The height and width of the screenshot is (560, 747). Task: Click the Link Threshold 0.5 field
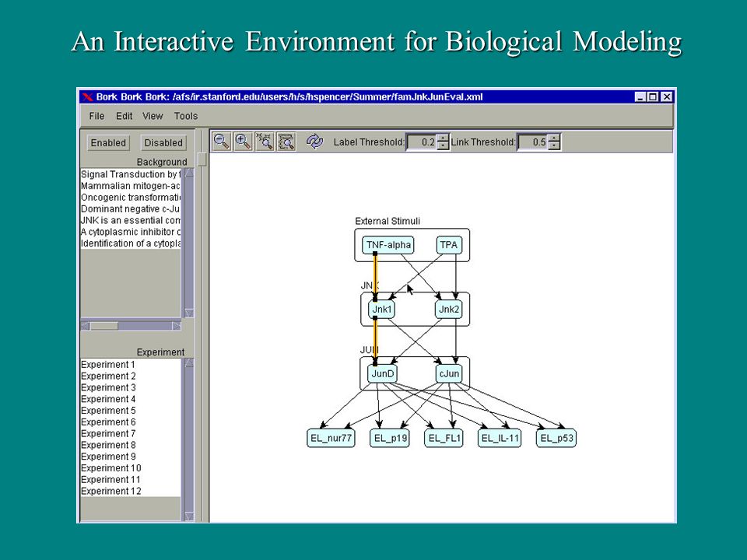point(532,142)
